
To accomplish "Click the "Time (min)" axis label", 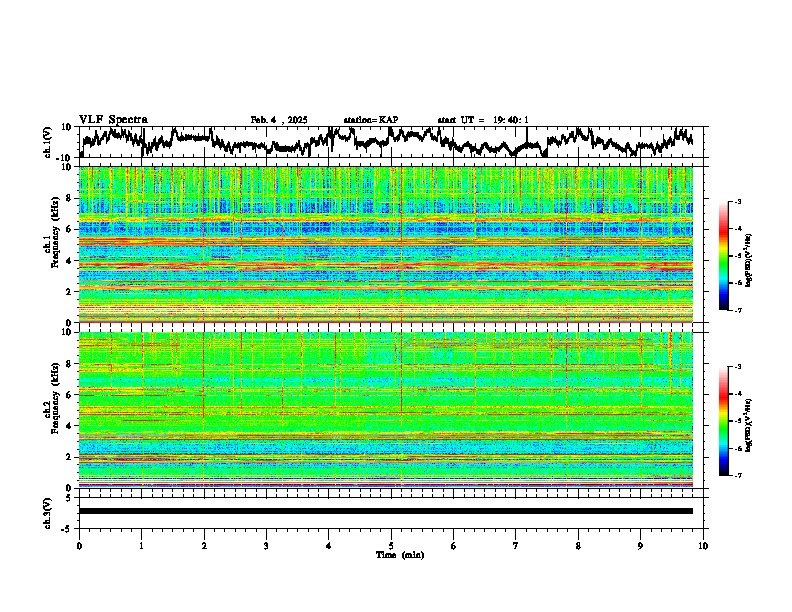I will [400, 555].
